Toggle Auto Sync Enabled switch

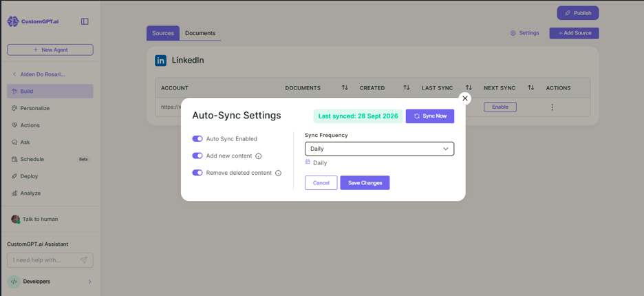point(197,138)
